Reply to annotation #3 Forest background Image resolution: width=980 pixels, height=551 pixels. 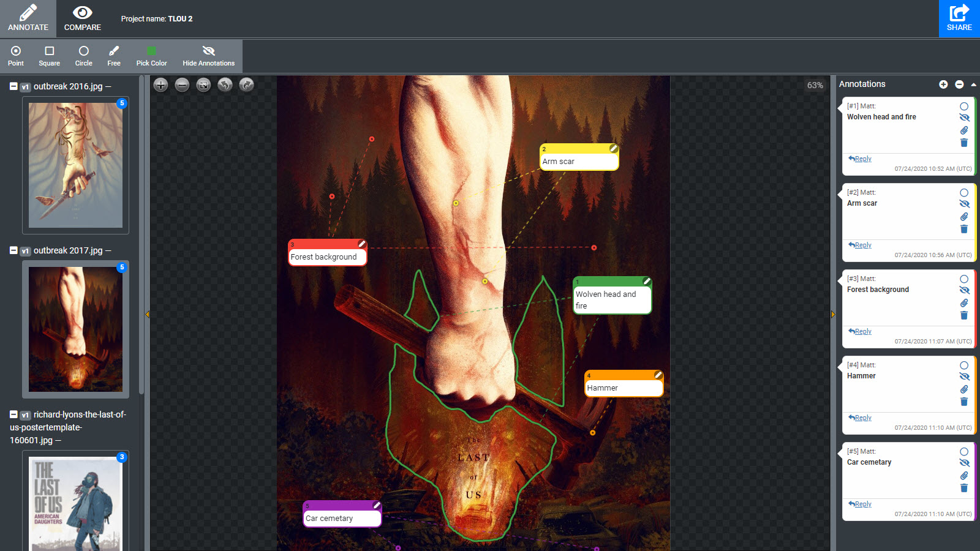tap(860, 331)
